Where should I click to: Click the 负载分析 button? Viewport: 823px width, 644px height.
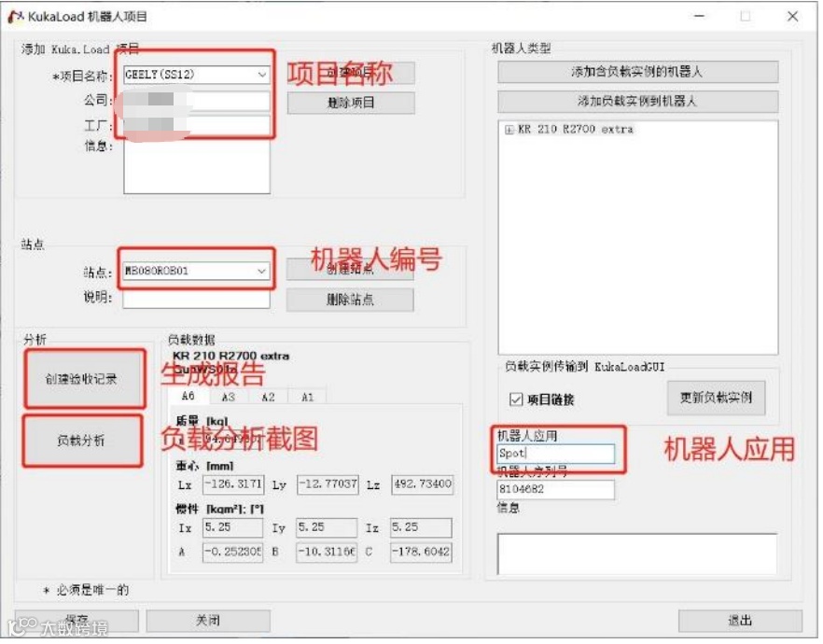(82, 441)
